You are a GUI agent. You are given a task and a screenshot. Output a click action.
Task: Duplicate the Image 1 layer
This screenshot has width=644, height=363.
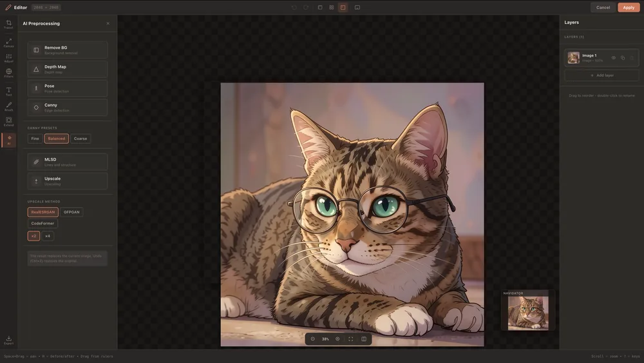click(623, 58)
